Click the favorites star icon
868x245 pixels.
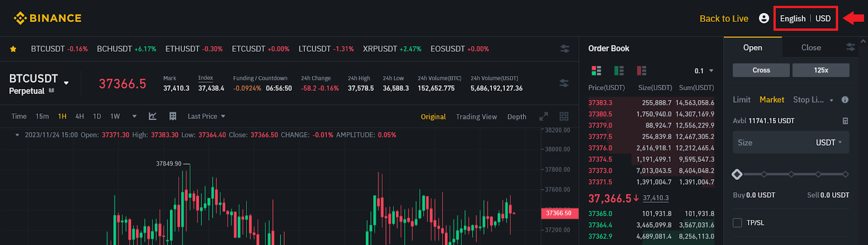pos(13,49)
